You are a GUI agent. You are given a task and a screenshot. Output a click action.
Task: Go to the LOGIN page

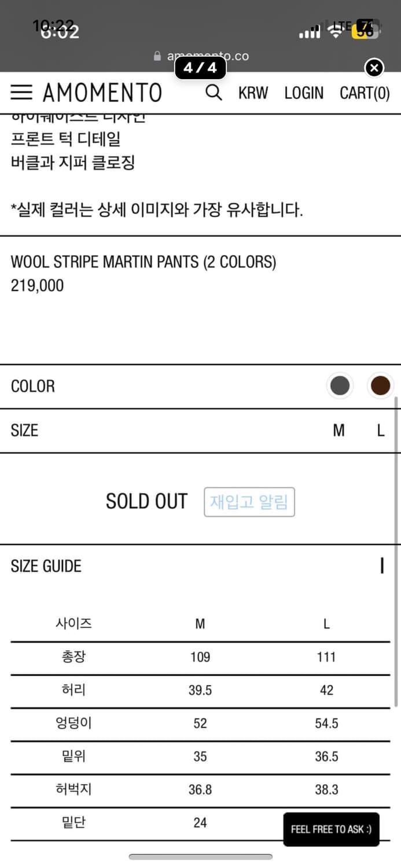pyautogui.click(x=304, y=93)
